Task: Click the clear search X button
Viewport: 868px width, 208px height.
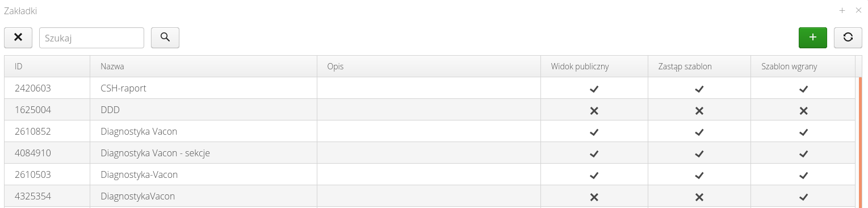Action: 18,38
